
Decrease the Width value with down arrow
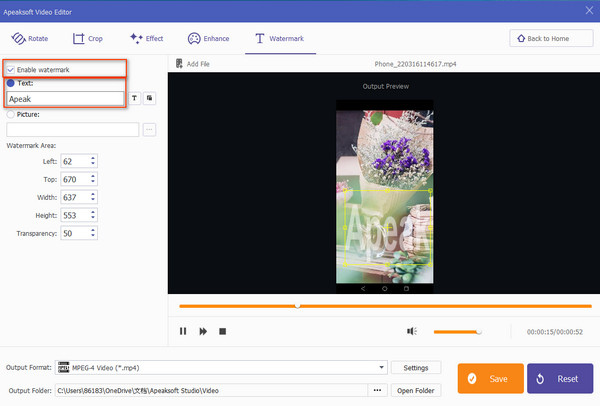coord(93,200)
